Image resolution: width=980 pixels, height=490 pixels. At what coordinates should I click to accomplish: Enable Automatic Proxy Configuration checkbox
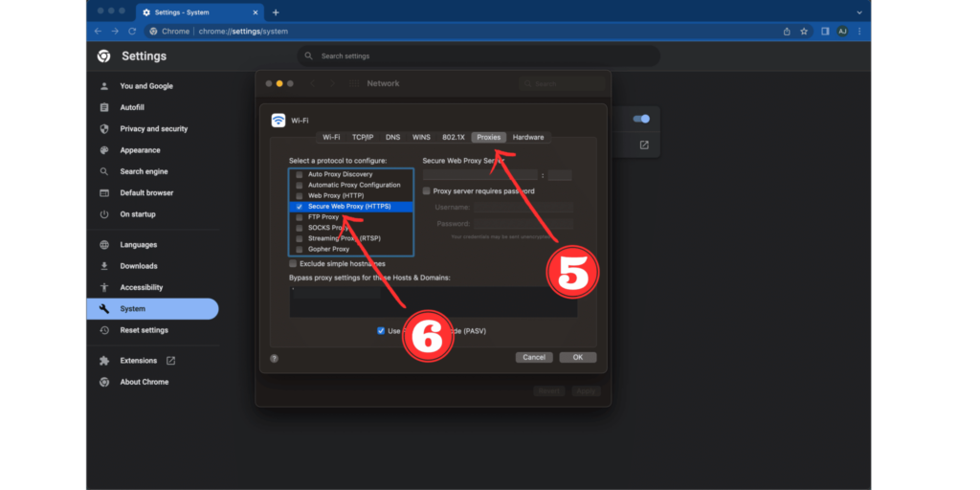[x=300, y=185]
